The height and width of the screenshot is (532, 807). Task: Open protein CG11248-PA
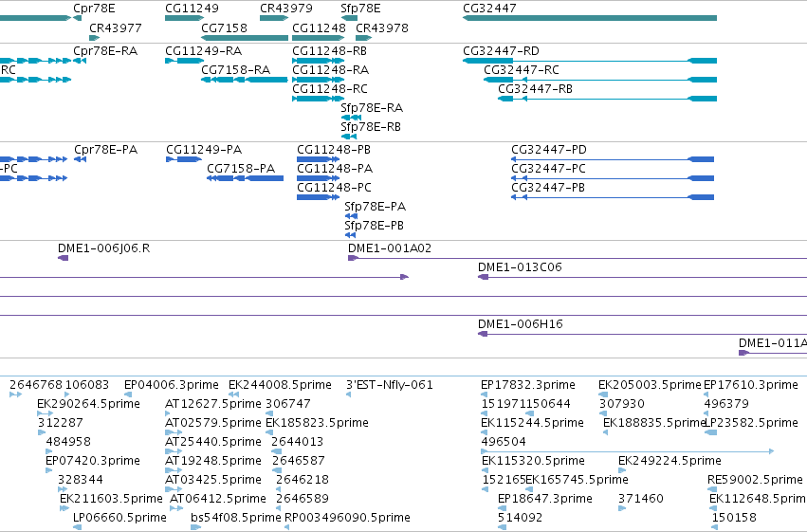[335, 168]
